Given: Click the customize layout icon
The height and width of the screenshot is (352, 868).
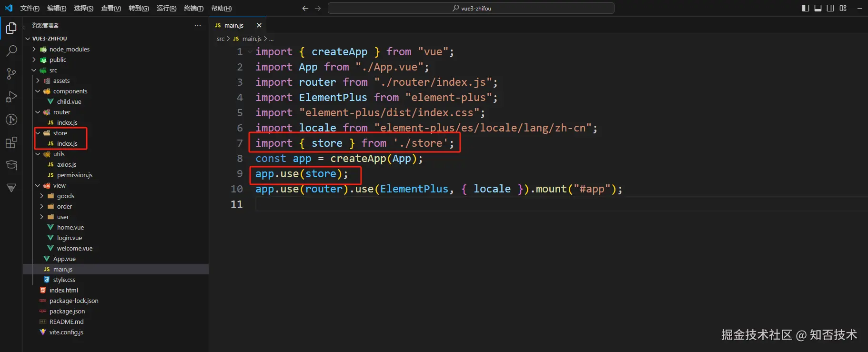Looking at the screenshot, I should [843, 8].
